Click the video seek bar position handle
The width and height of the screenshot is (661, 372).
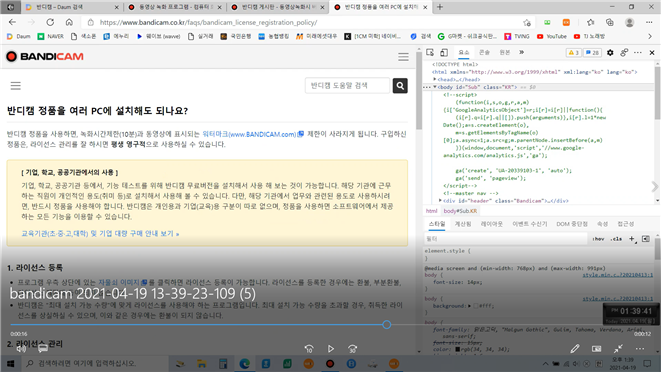[387, 325]
